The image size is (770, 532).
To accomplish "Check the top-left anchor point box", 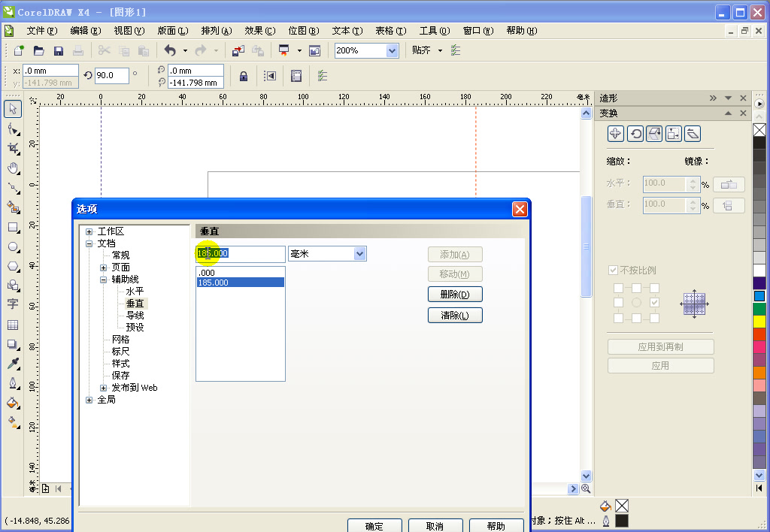I will pos(618,288).
